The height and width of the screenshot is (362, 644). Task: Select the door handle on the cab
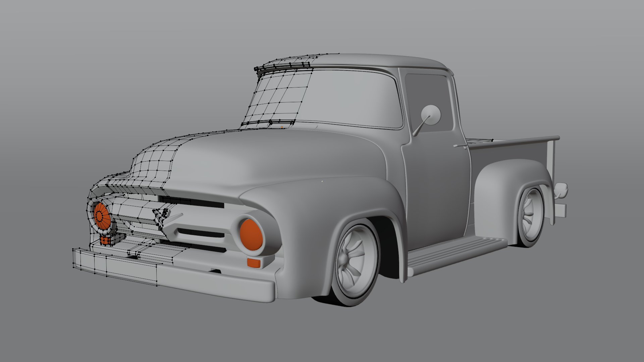(x=460, y=145)
